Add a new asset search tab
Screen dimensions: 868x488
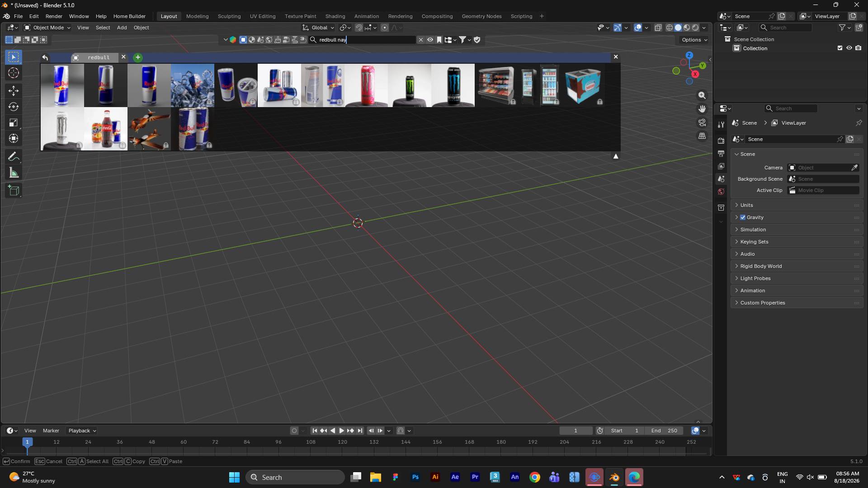point(138,57)
